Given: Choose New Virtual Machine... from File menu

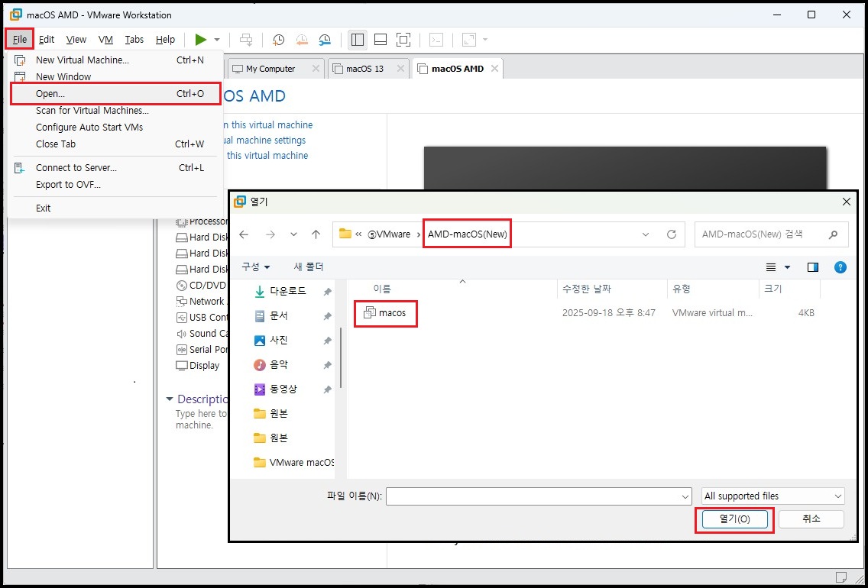Looking at the screenshot, I should [115, 60].
